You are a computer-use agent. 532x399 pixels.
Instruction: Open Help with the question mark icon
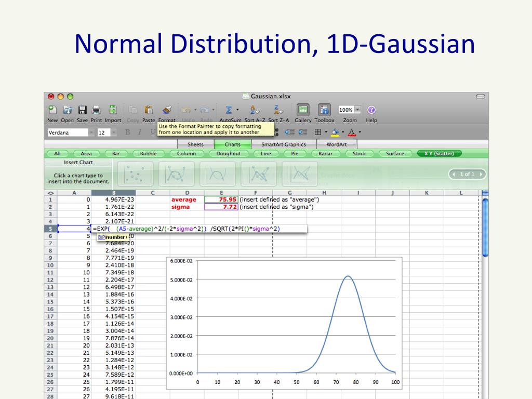coord(371,110)
